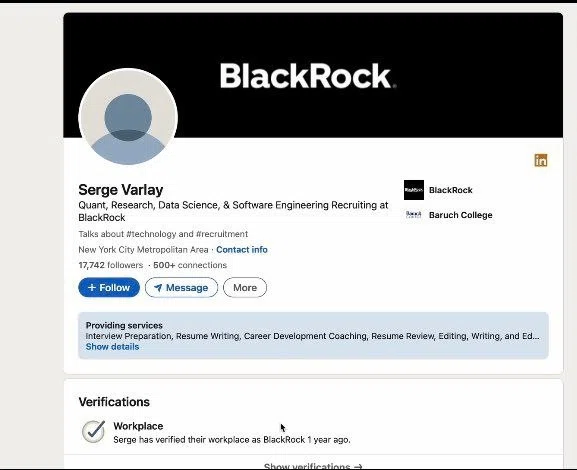This screenshot has height=470, width=577.
Task: Open BlackRock company page link
Action: pos(451,190)
